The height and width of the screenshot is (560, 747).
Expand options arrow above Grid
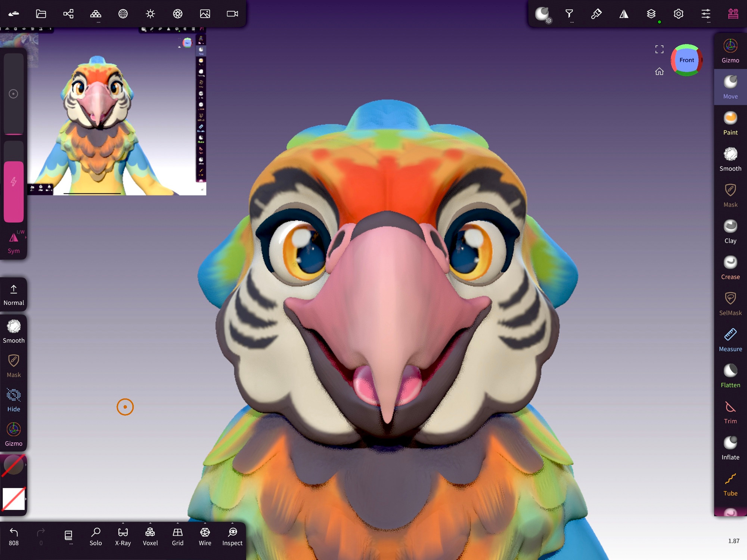[x=178, y=523]
